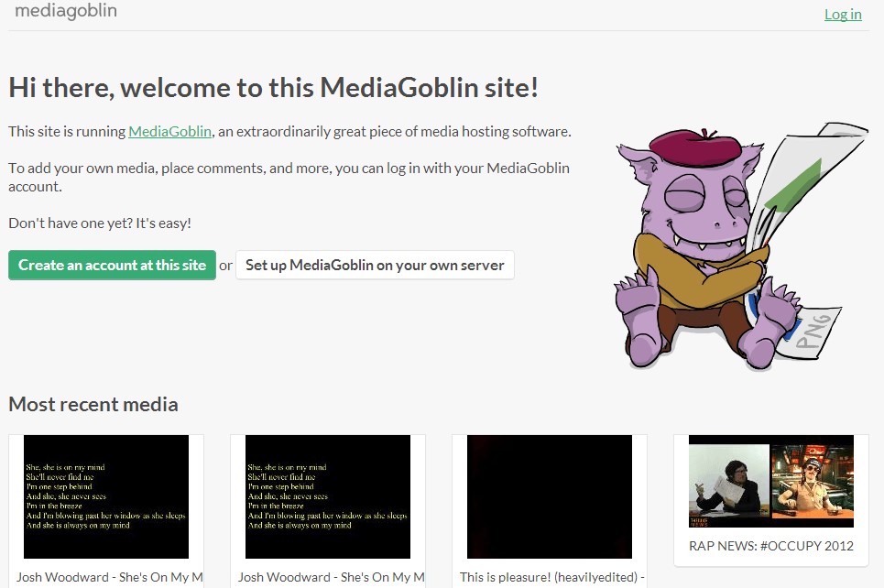Open the This is pleasure black thumbnail
Image resolution: width=884 pixels, height=588 pixels.
click(x=550, y=496)
